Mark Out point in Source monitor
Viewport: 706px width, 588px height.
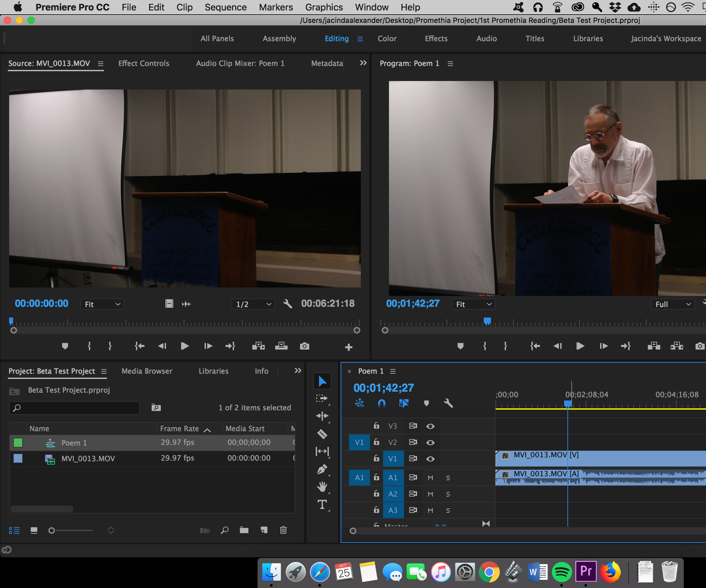110,346
